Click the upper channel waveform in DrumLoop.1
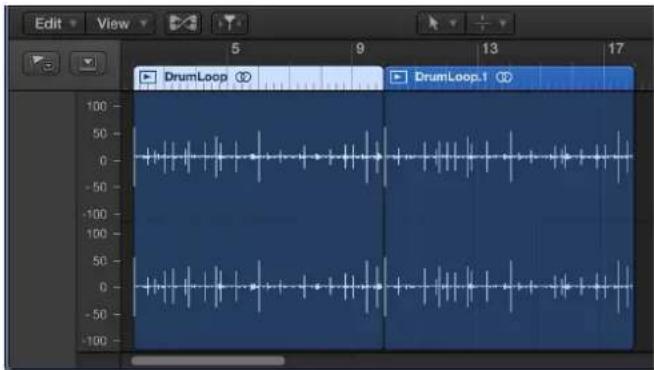The width and height of the screenshot is (654, 370). click(509, 157)
